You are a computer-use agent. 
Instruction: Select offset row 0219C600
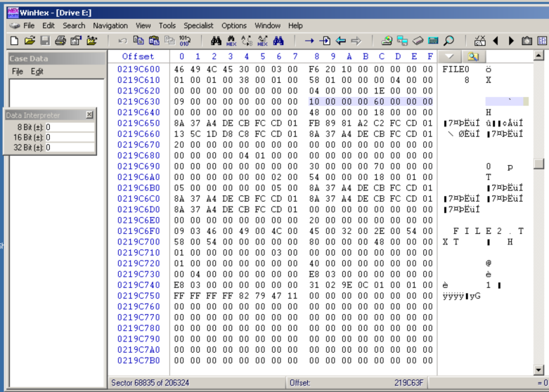[x=138, y=70]
